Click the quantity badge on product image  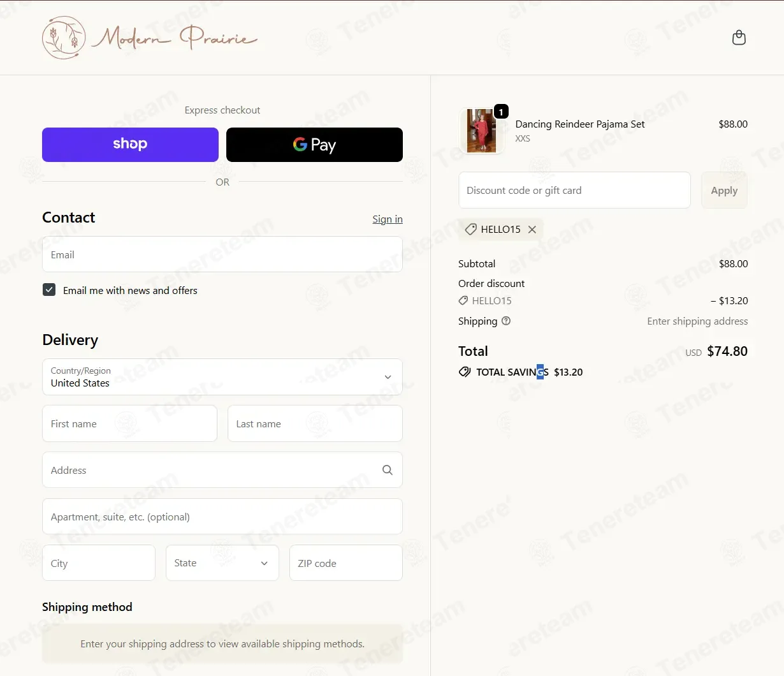(x=501, y=112)
